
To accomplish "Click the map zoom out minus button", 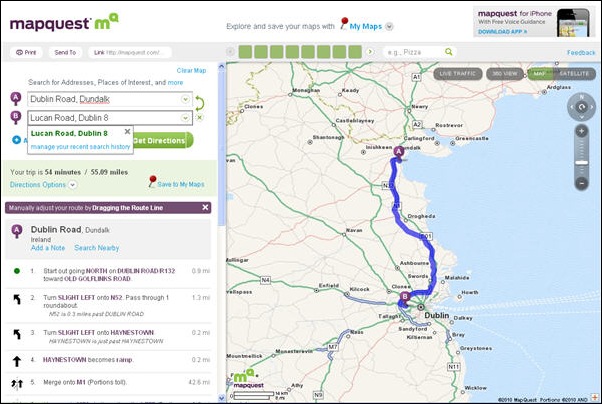I will tap(582, 183).
